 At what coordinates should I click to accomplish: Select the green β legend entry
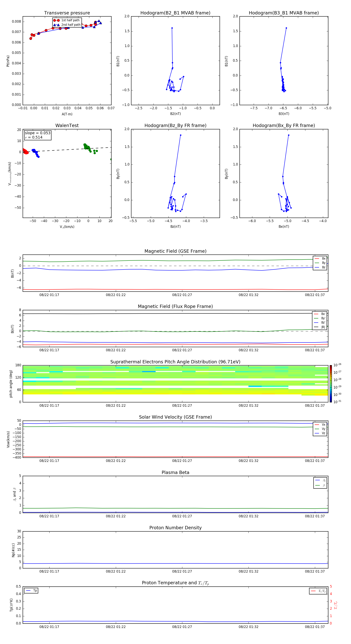tap(320, 485)
